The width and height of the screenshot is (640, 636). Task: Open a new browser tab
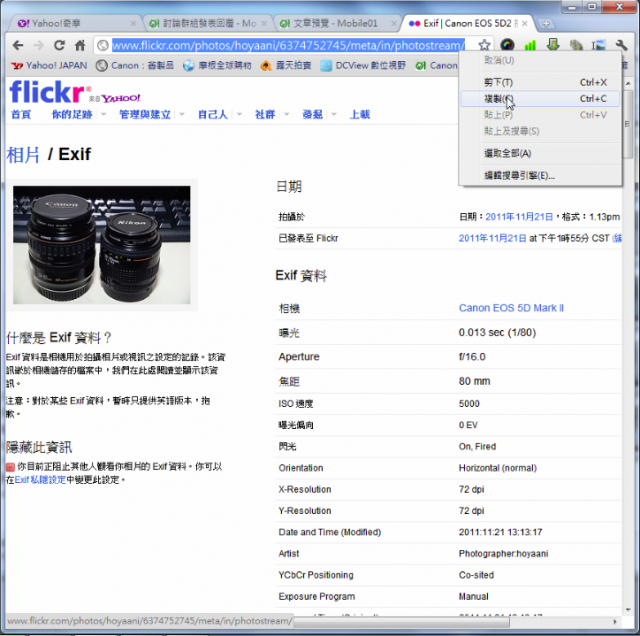coord(546,24)
